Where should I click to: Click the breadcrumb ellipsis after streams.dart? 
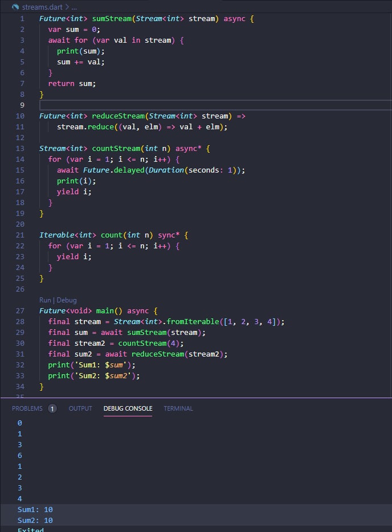point(74,7)
